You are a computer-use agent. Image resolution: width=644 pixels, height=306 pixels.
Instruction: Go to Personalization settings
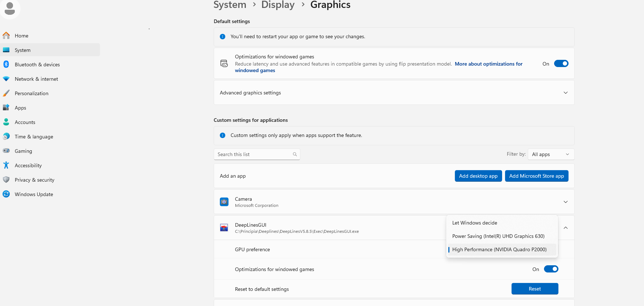[31, 93]
